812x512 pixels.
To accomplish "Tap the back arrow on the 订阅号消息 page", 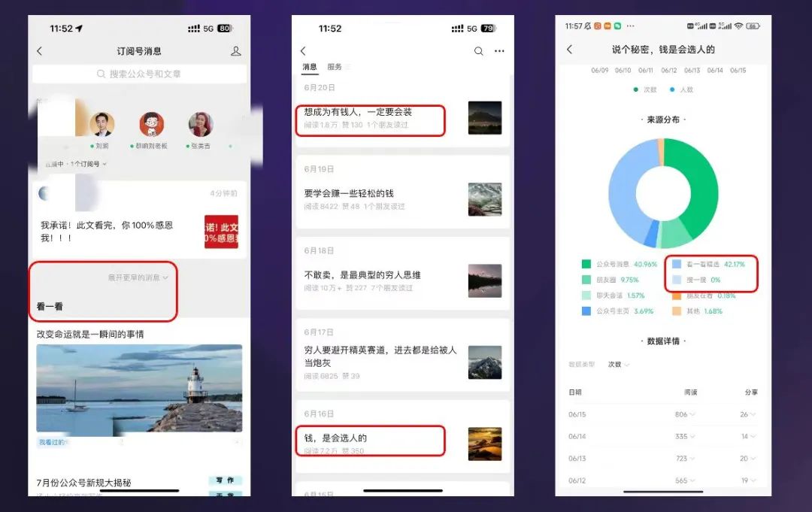I will pyautogui.click(x=39, y=50).
